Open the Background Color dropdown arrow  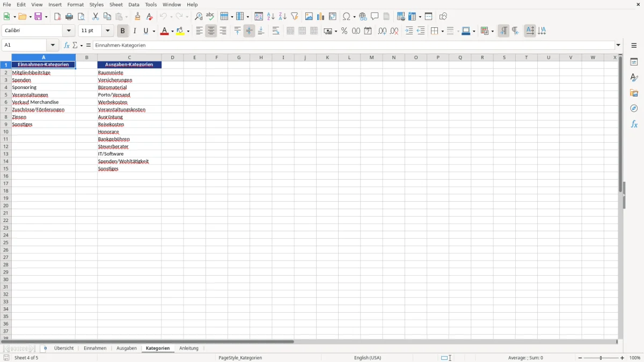[188, 31]
